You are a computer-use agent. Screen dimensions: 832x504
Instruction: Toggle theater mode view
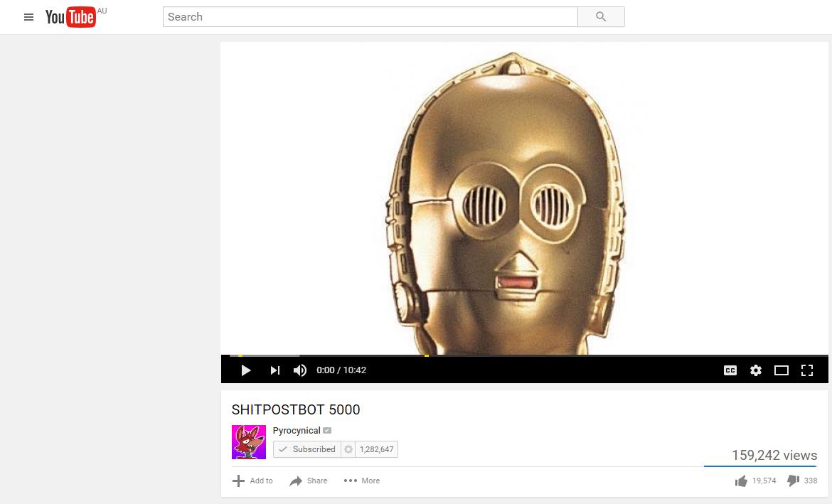[782, 370]
